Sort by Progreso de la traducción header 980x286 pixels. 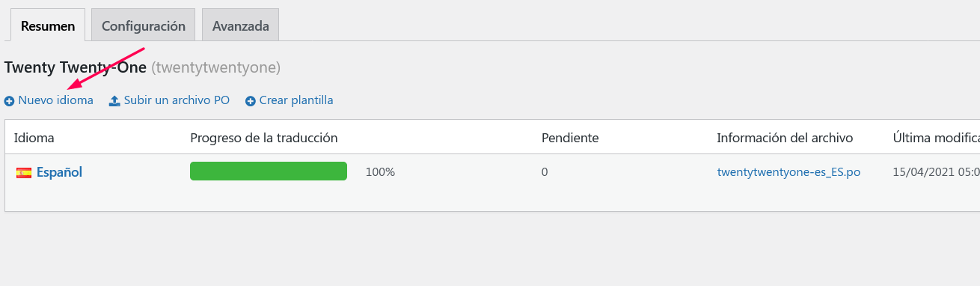[x=264, y=138]
